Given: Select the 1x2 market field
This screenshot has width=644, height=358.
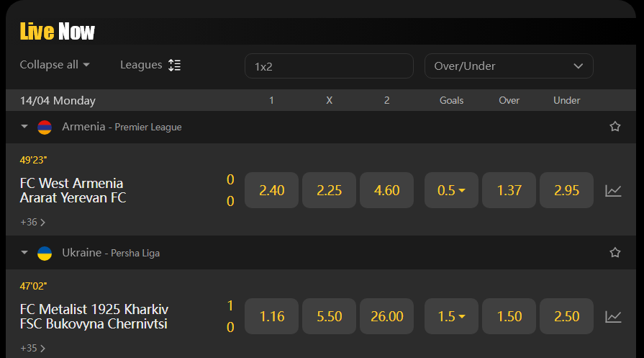Looking at the screenshot, I should point(329,66).
